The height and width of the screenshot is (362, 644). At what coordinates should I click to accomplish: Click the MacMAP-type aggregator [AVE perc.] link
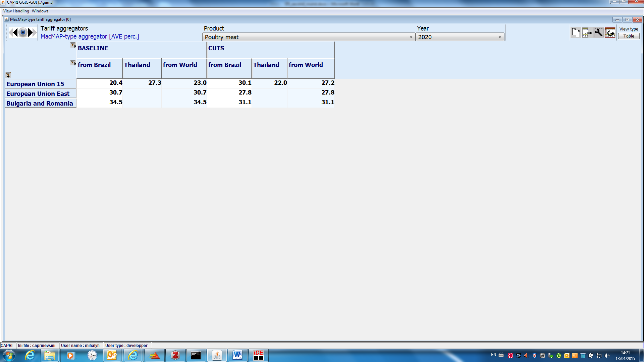click(x=90, y=37)
